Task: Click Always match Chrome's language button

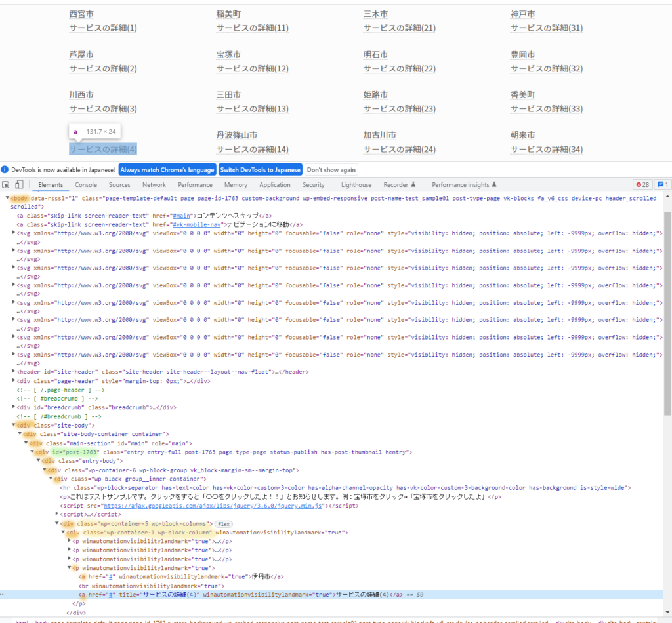Action: click(x=167, y=170)
